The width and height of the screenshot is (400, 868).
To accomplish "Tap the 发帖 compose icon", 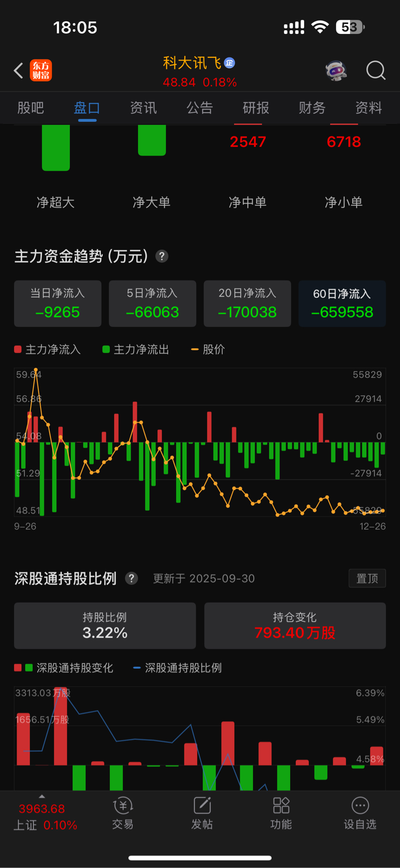I will click(202, 806).
